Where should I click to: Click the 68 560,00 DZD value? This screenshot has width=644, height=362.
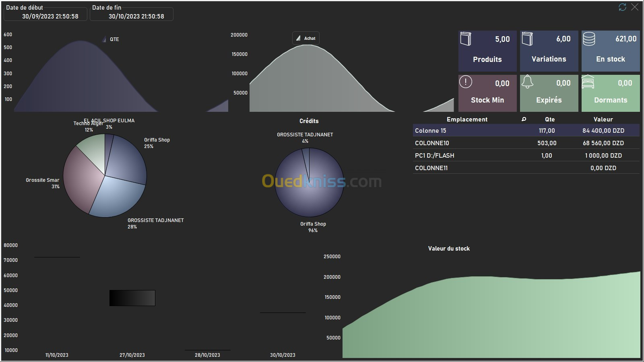click(x=603, y=143)
